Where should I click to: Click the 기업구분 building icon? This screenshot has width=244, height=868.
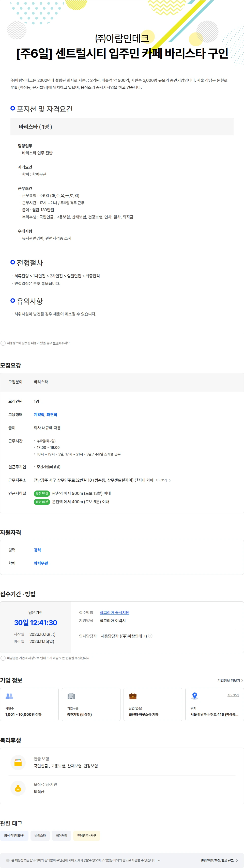[x=71, y=696]
